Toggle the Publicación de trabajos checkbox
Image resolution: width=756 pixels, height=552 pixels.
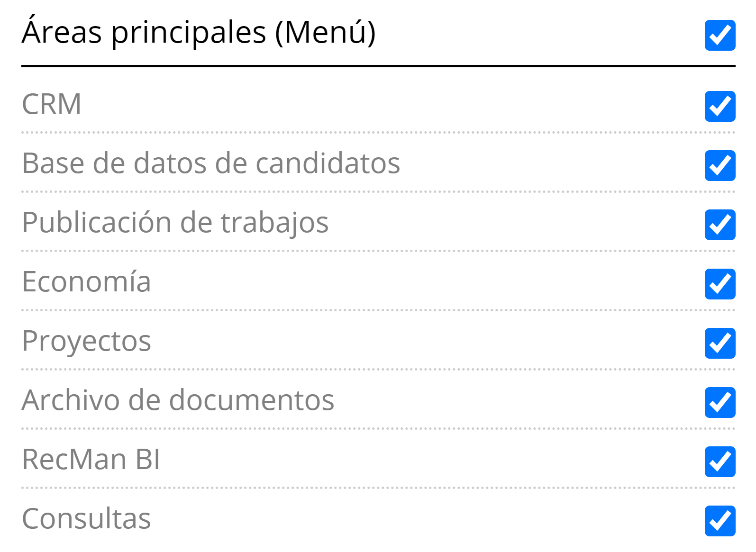click(720, 225)
